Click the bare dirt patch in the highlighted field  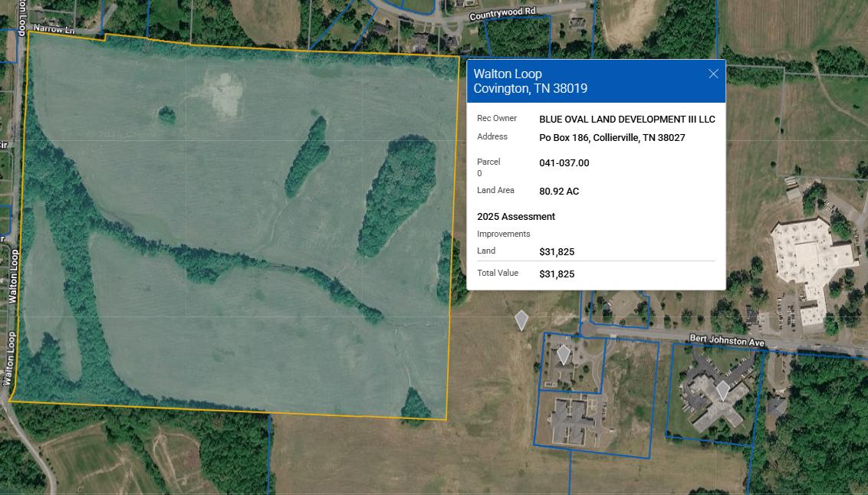(222, 92)
